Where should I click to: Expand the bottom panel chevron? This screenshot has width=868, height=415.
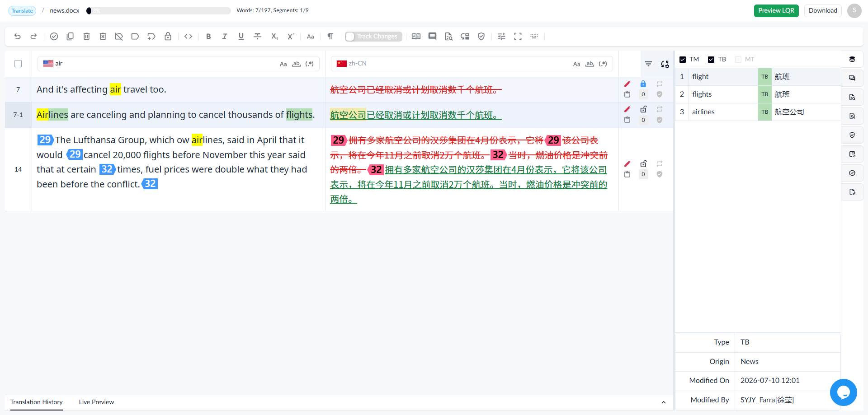click(x=664, y=402)
